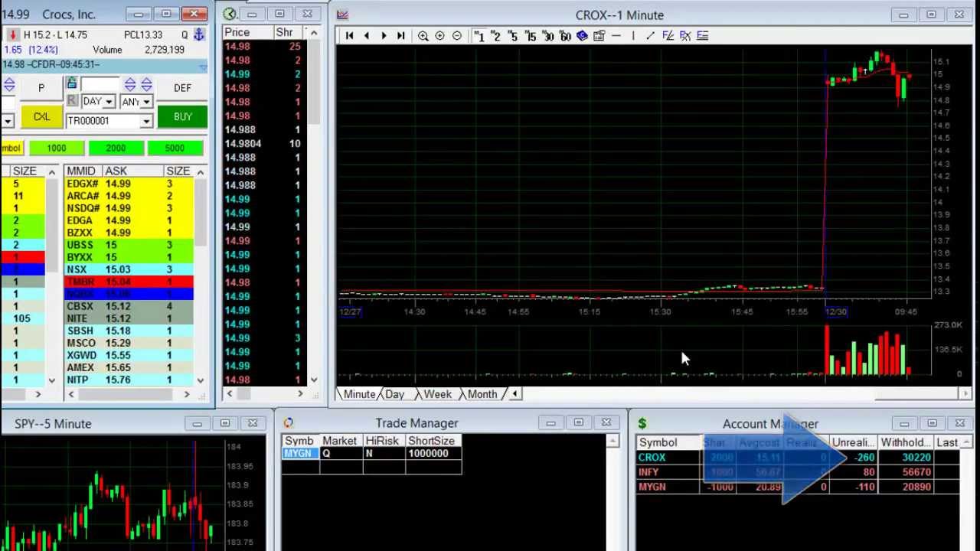Click the Withhold column header
This screenshot has height=551, width=980.
click(x=905, y=442)
